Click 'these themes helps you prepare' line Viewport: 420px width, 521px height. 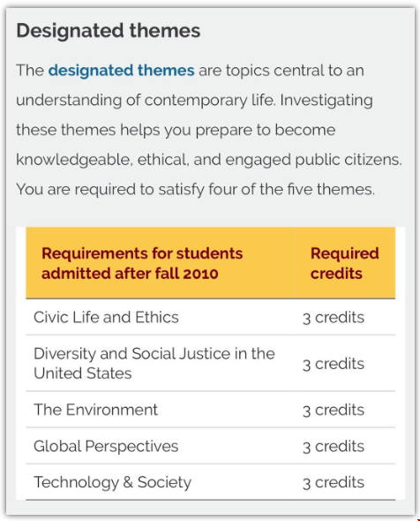(x=103, y=130)
